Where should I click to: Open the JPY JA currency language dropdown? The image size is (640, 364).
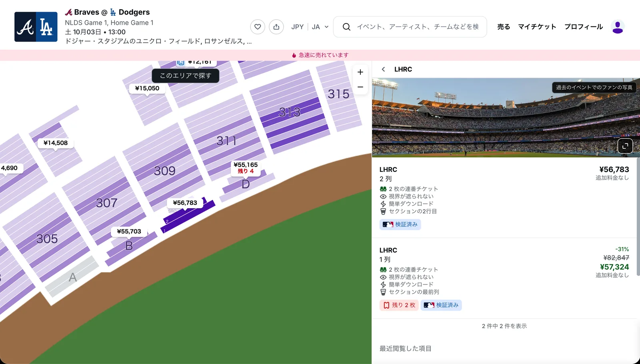310,27
